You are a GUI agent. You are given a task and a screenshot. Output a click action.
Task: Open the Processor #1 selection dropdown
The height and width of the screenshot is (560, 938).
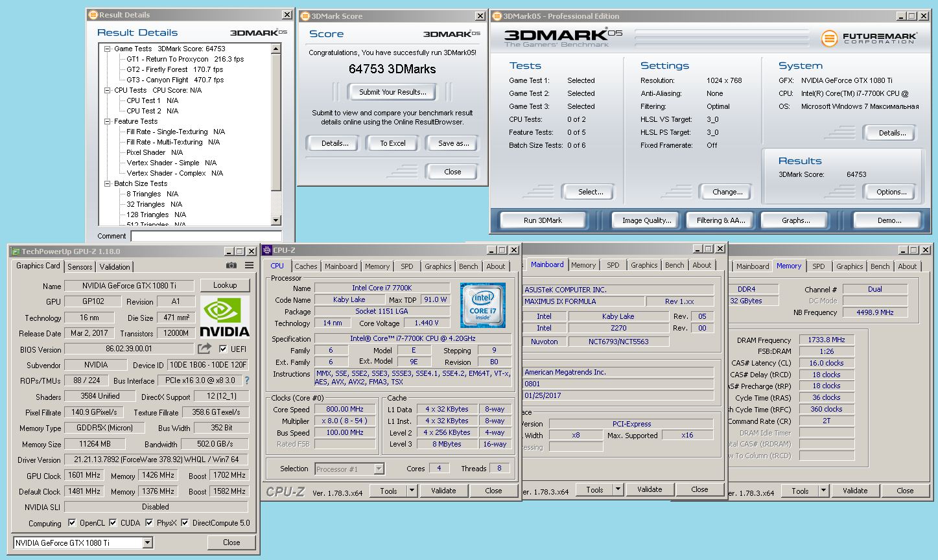click(x=379, y=469)
